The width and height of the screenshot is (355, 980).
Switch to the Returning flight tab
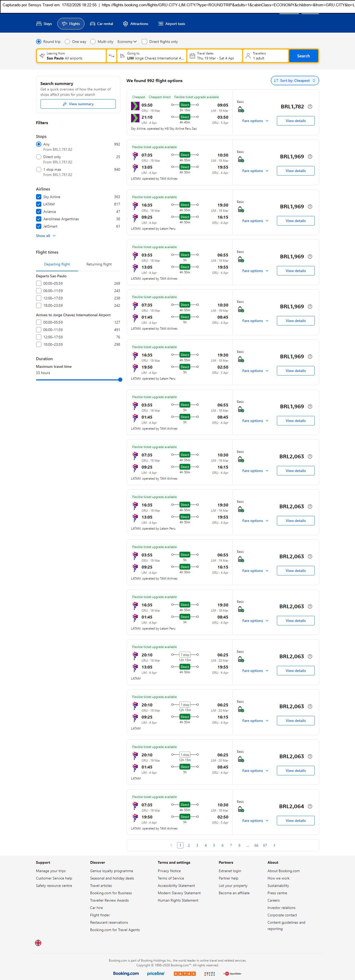click(x=99, y=264)
